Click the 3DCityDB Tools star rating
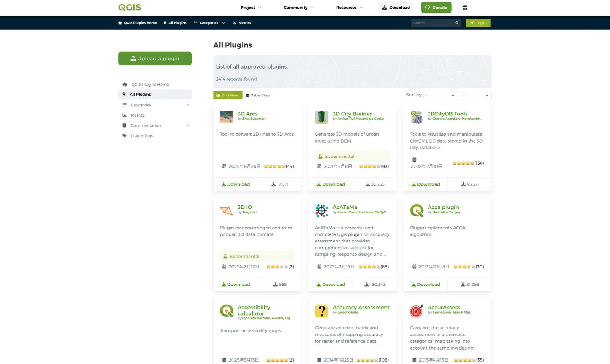 (463, 163)
